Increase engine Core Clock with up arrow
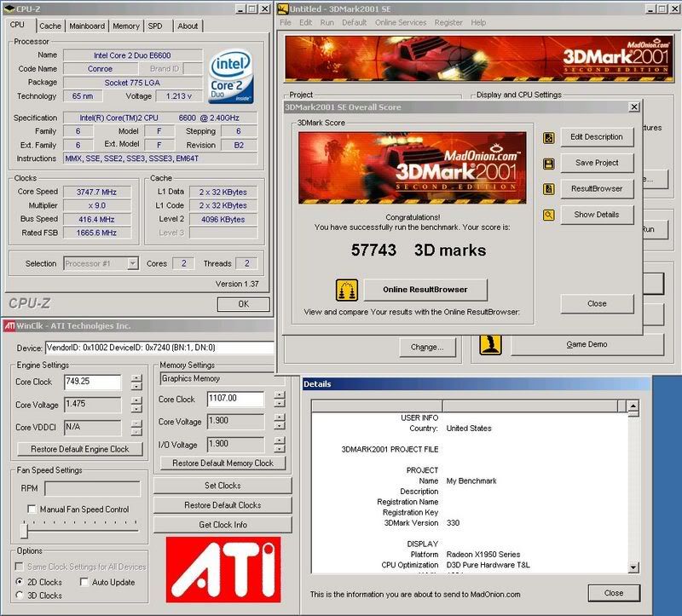 coord(136,378)
